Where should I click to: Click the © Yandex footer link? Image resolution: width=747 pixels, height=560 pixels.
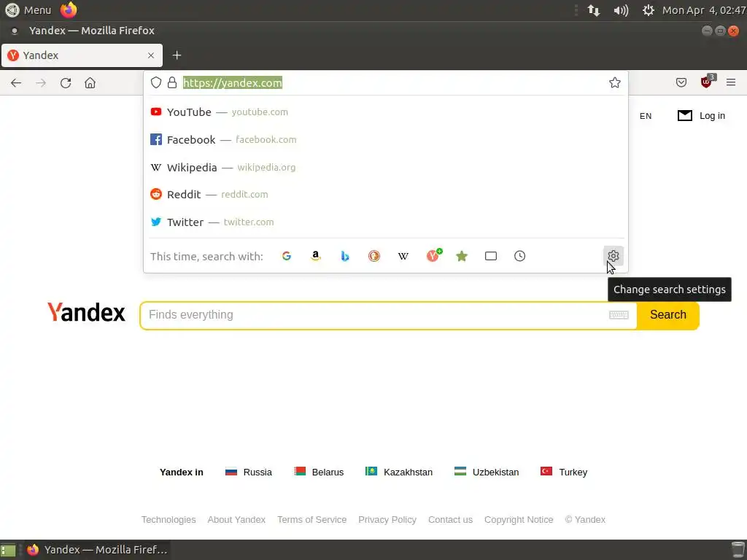pos(585,519)
